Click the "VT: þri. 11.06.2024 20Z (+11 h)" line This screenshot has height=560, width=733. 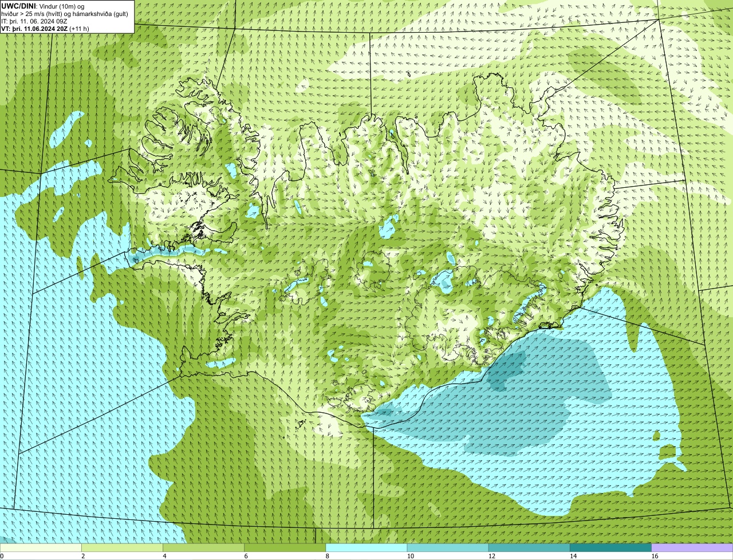45,28
